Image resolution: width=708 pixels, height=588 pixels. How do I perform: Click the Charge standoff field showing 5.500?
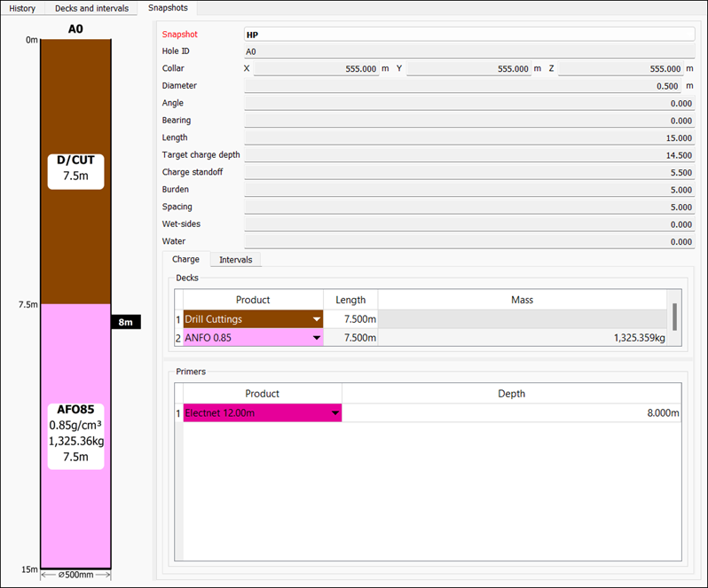[469, 172]
